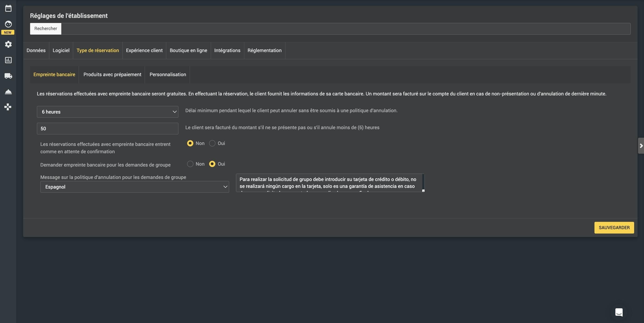The height and width of the screenshot is (323, 644).
Task: Open the pinwheel icon in sidebar
Action: [8, 107]
